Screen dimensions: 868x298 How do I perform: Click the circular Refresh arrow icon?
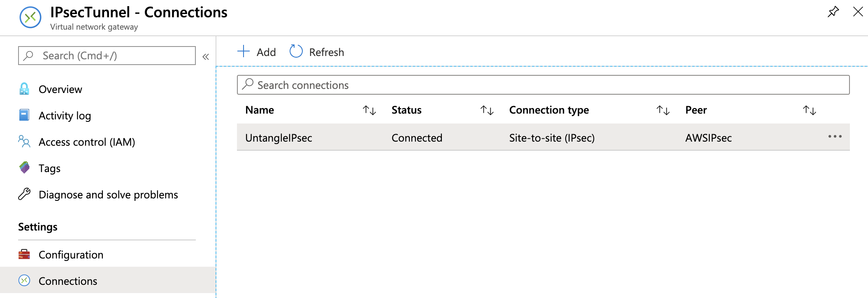(296, 51)
